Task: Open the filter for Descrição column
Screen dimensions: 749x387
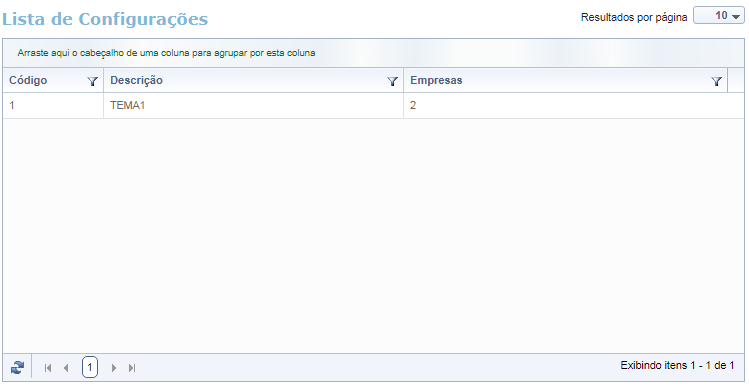Action: coord(393,81)
